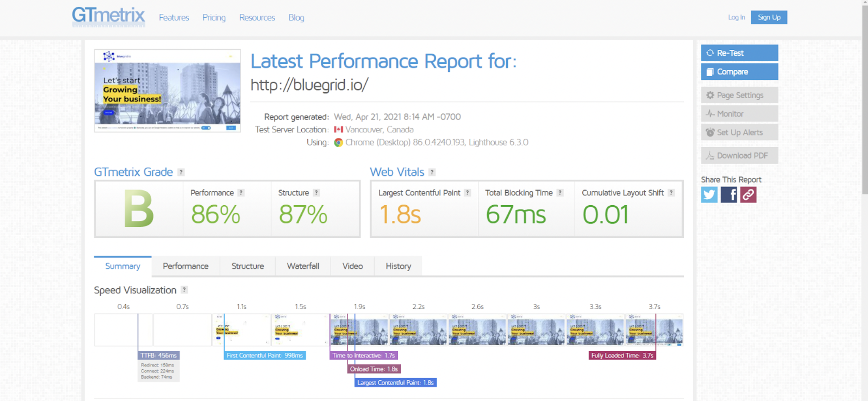Viewport: 868px width, 401px height.
Task: Click the 2.6s filmstrip frame
Action: (477, 330)
